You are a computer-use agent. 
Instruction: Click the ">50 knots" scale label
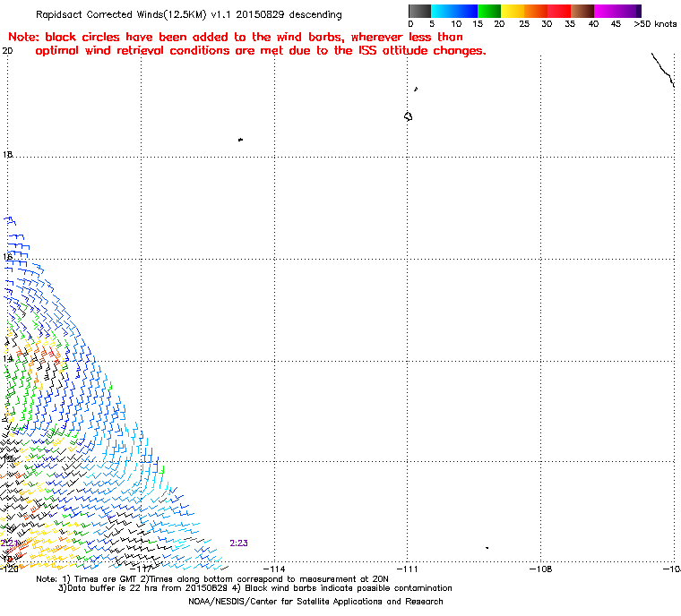[x=655, y=24]
